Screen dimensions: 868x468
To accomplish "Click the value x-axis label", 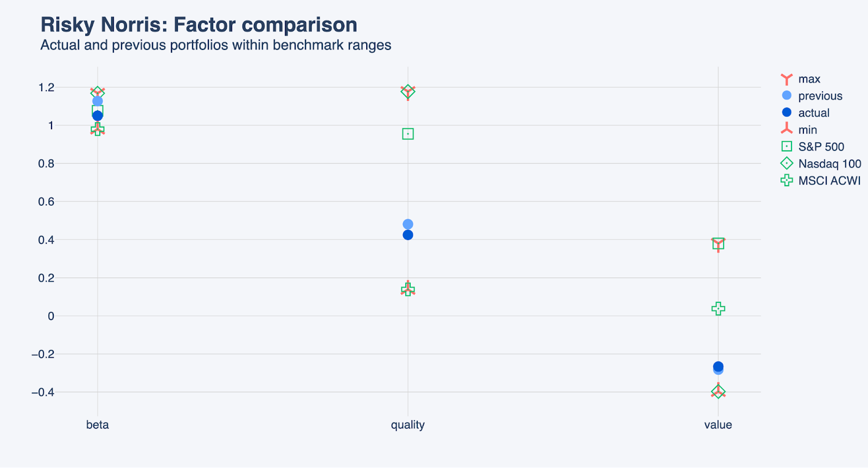I will click(x=718, y=425).
